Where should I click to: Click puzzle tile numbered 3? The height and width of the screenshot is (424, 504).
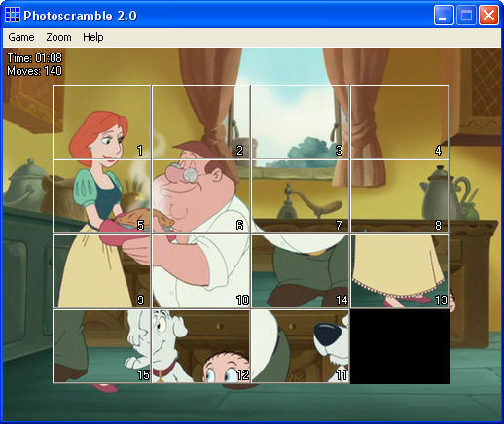pyautogui.click(x=301, y=122)
